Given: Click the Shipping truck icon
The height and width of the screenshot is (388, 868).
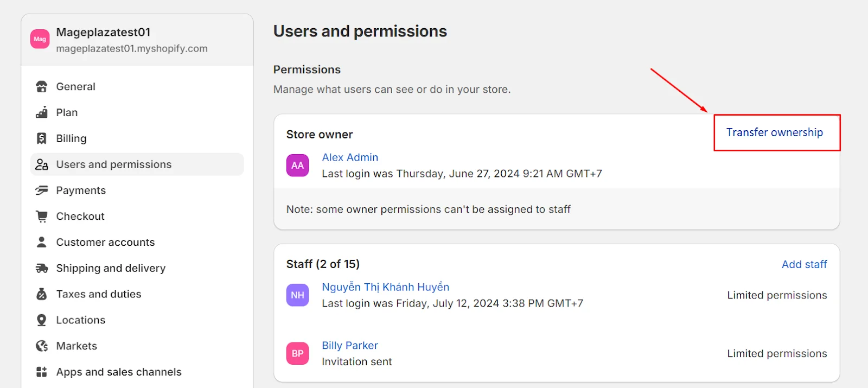Looking at the screenshot, I should (42, 268).
